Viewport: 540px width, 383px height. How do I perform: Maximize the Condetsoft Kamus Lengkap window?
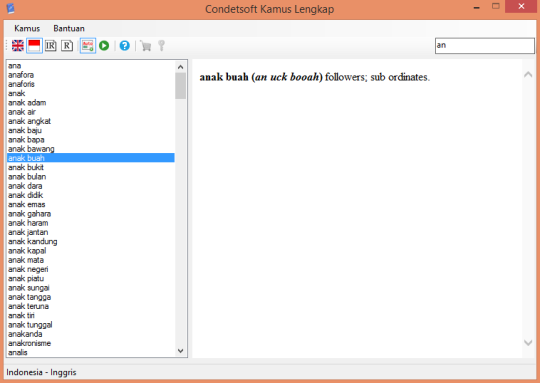496,6
